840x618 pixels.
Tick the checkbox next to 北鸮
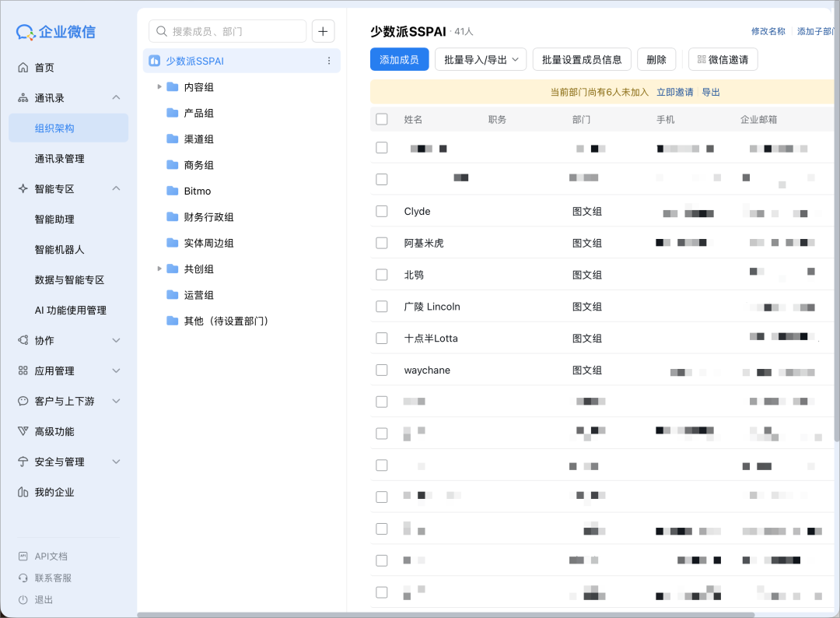[382, 275]
